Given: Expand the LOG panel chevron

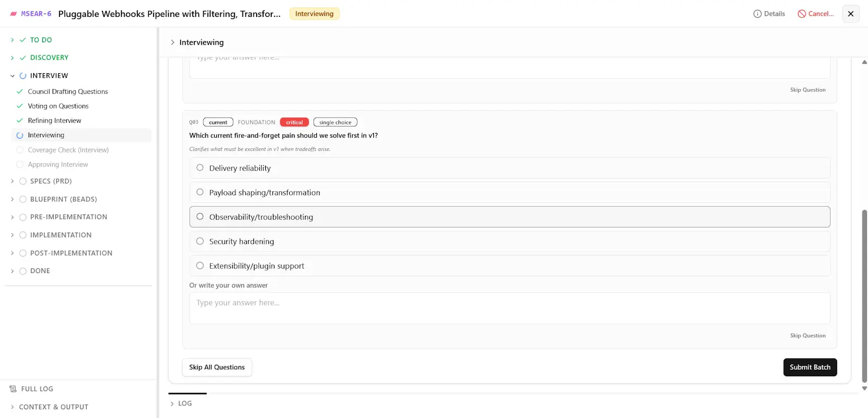Looking at the screenshot, I should (172, 403).
